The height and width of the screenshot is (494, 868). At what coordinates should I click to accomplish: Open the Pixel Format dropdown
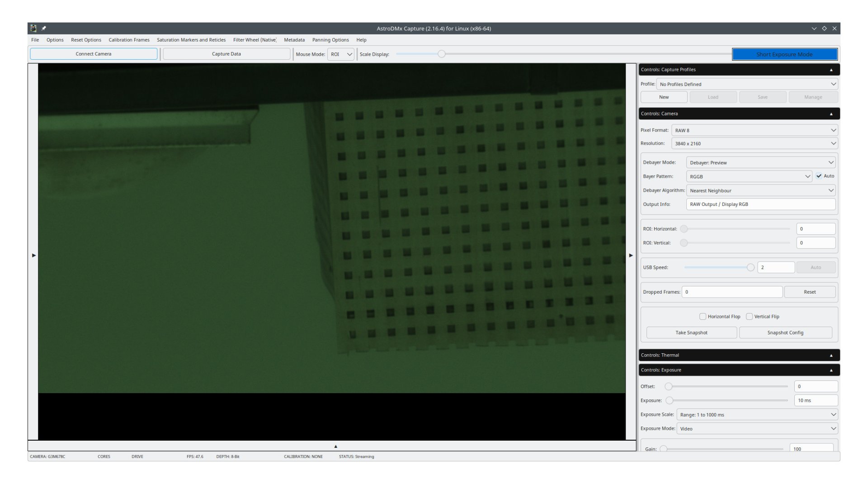click(755, 130)
